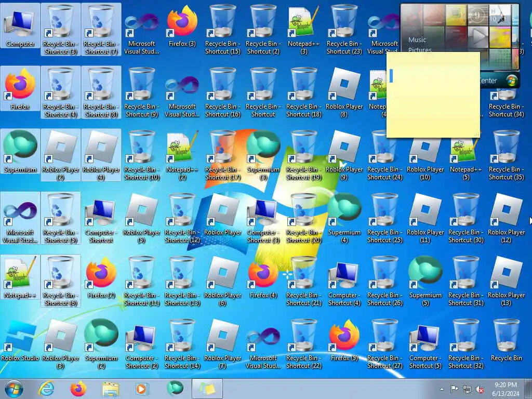Image resolution: width=532 pixels, height=399 pixels.
Task: Open the Windows Start menu orb
Action: pyautogui.click(x=14, y=389)
